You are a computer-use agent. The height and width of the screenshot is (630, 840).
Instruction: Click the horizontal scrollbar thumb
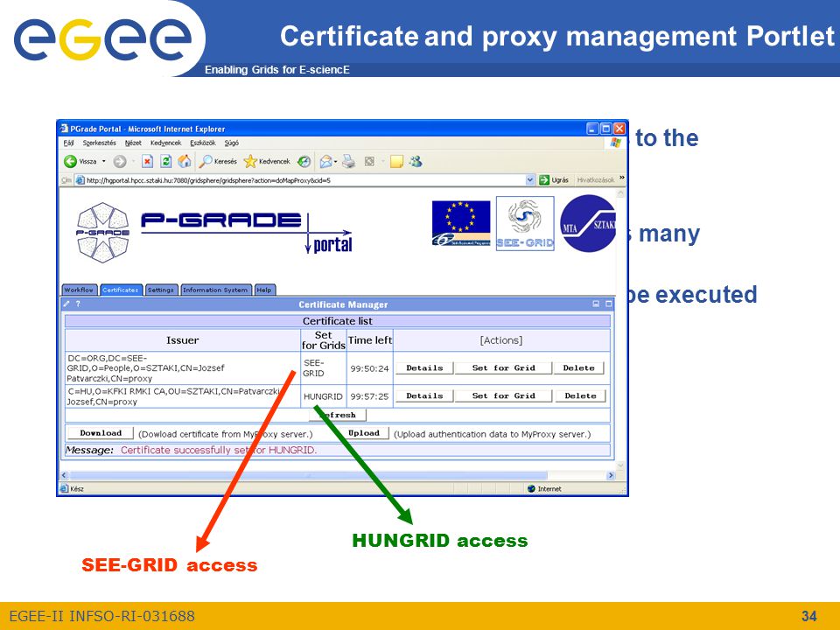309,475
